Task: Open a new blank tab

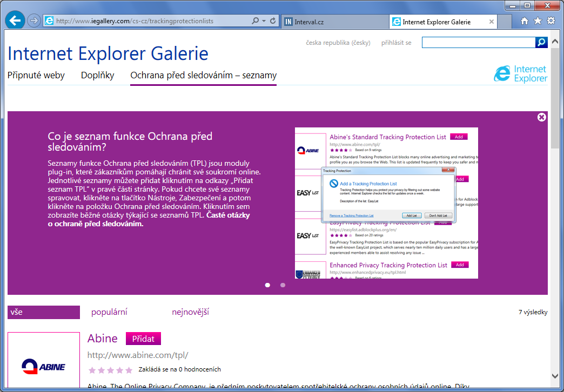Action: click(505, 22)
